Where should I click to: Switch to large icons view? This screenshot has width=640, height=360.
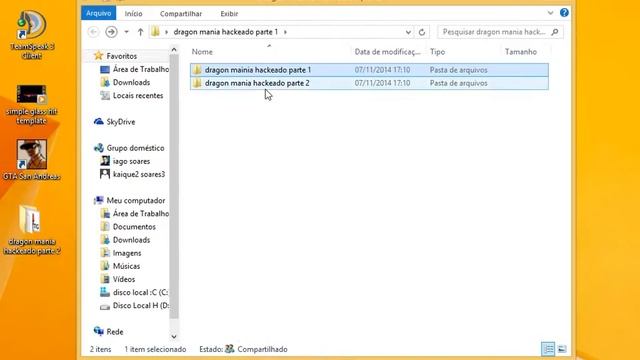pyautogui.click(x=562, y=349)
